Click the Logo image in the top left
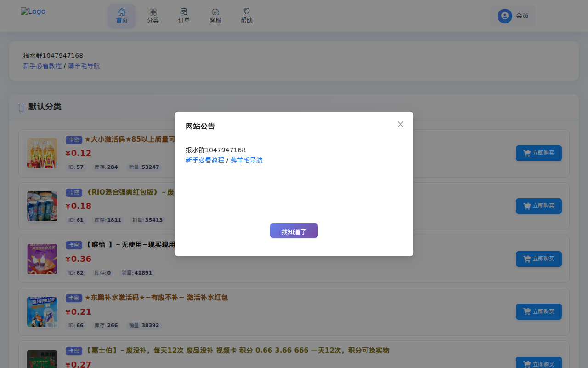This screenshot has height=368, width=588. tap(33, 11)
